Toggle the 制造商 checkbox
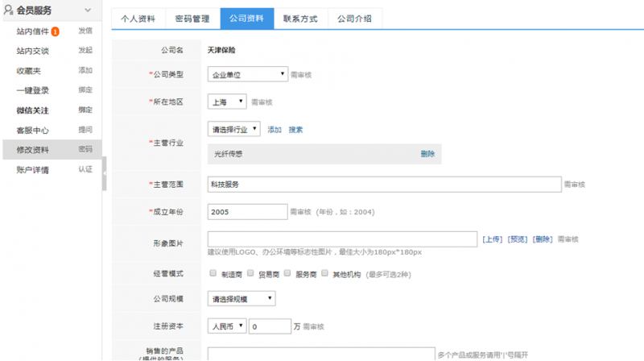The image size is (644, 361). coord(213,273)
